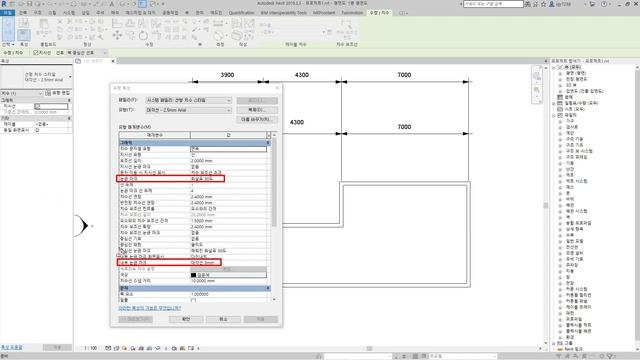Click the selection filter icon in status bar
The image size is (640, 360).
[x=611, y=356]
